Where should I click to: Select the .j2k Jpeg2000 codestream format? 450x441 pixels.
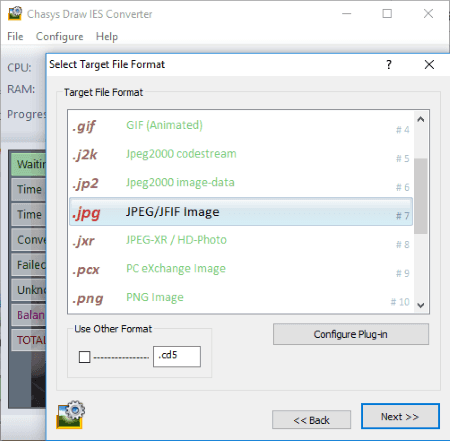(x=241, y=154)
